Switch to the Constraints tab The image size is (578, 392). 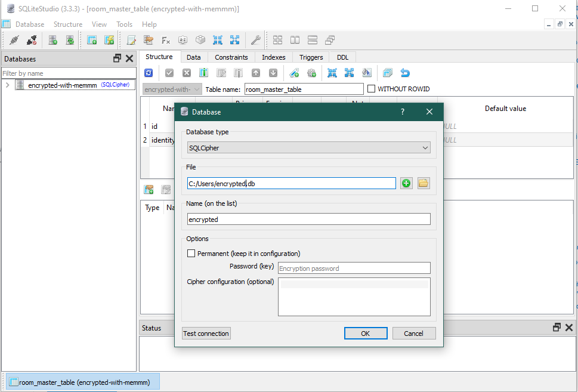(231, 57)
